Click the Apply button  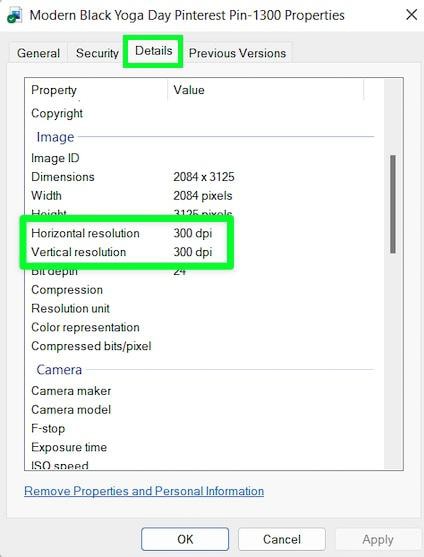point(378,539)
